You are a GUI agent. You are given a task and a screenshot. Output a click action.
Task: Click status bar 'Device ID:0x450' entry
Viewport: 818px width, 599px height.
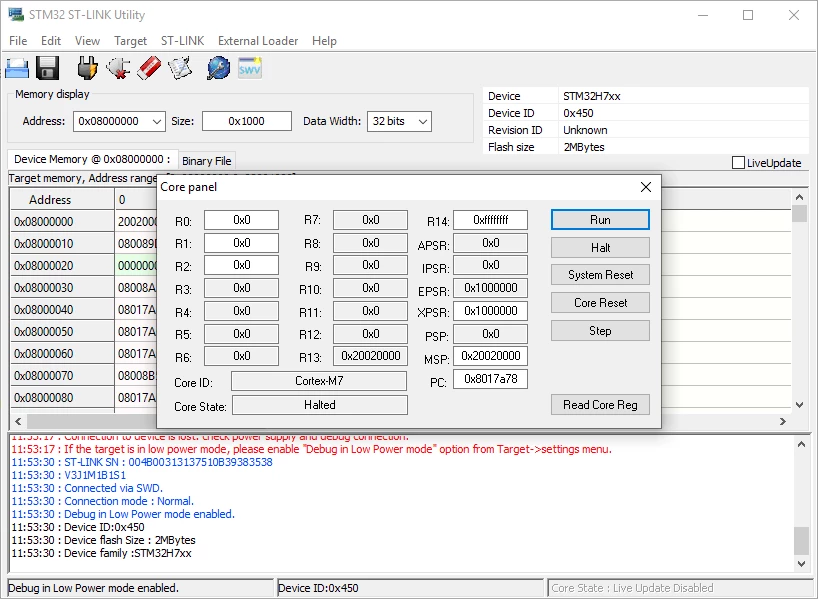(x=410, y=588)
